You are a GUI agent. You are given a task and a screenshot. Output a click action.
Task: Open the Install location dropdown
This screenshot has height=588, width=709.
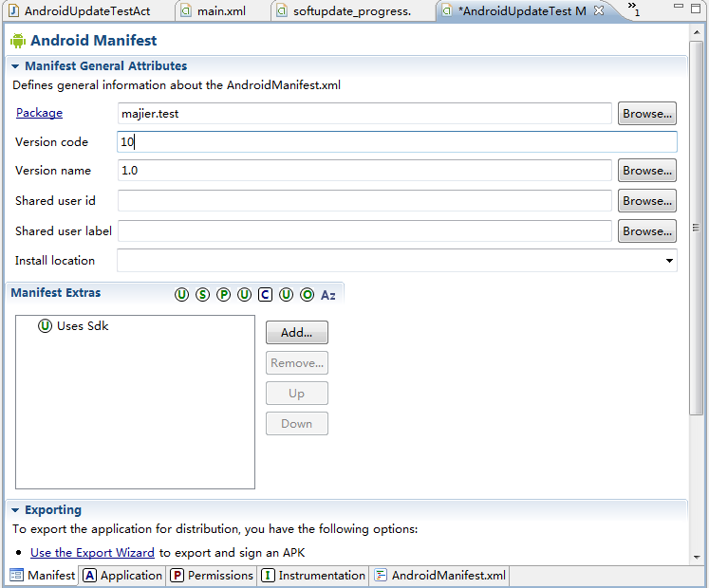[x=669, y=260]
